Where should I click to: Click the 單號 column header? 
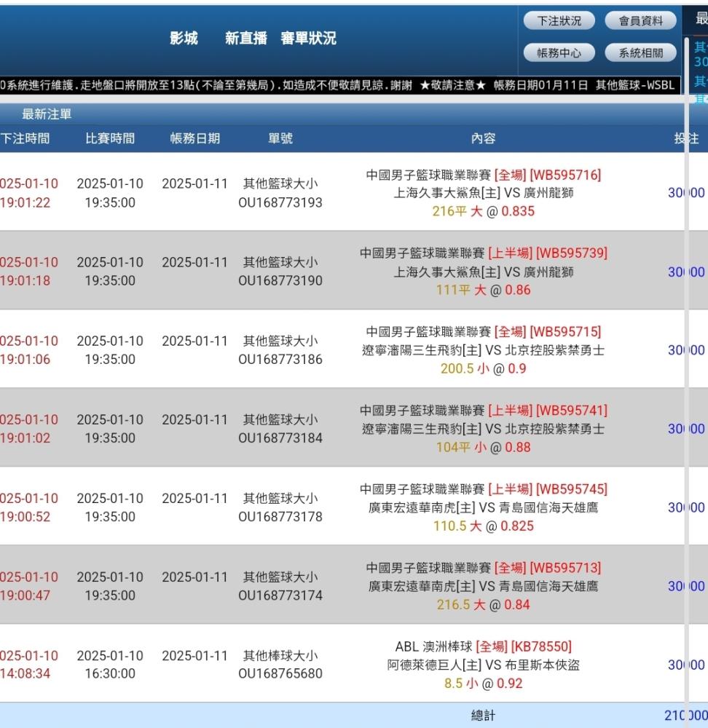280,138
